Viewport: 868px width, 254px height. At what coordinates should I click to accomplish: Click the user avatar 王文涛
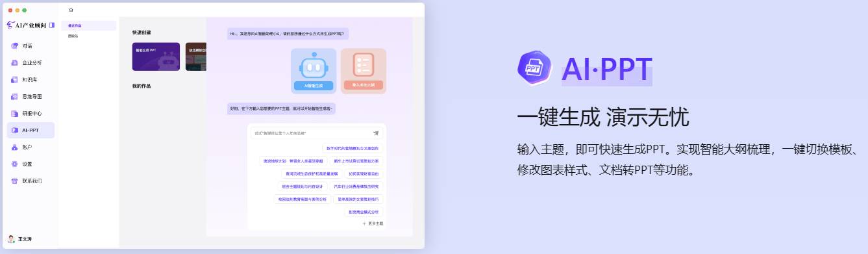point(11,239)
